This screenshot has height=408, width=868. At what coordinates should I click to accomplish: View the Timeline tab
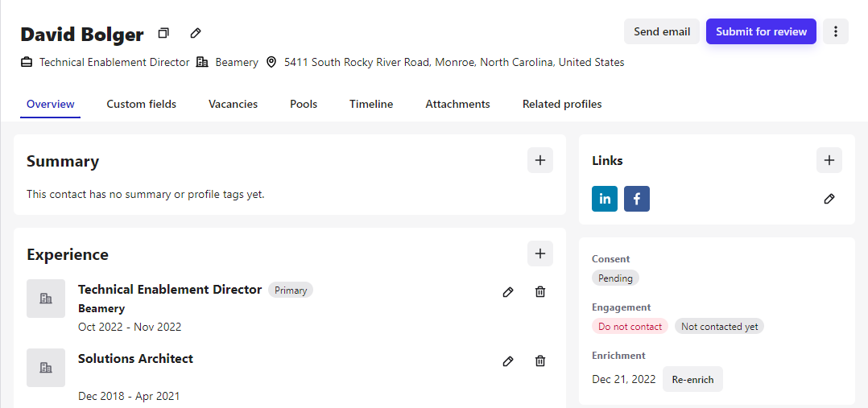[371, 104]
